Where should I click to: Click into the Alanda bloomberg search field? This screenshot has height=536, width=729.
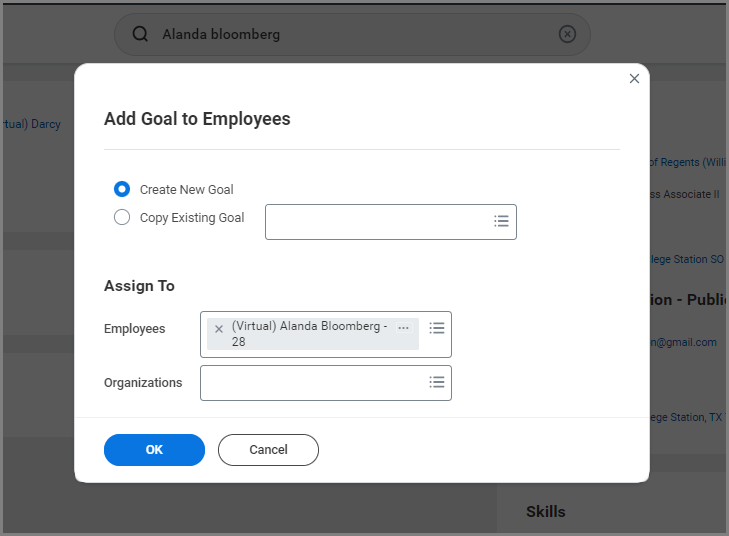(x=350, y=35)
